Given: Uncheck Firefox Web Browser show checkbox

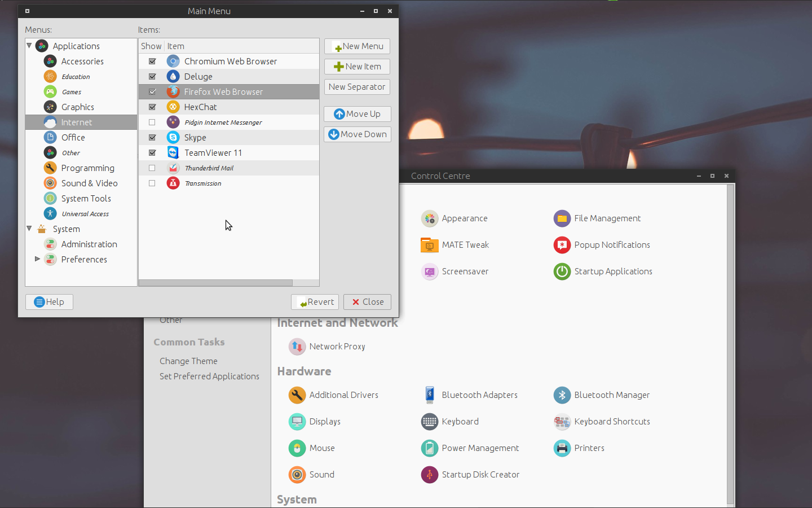Looking at the screenshot, I should (x=152, y=91).
